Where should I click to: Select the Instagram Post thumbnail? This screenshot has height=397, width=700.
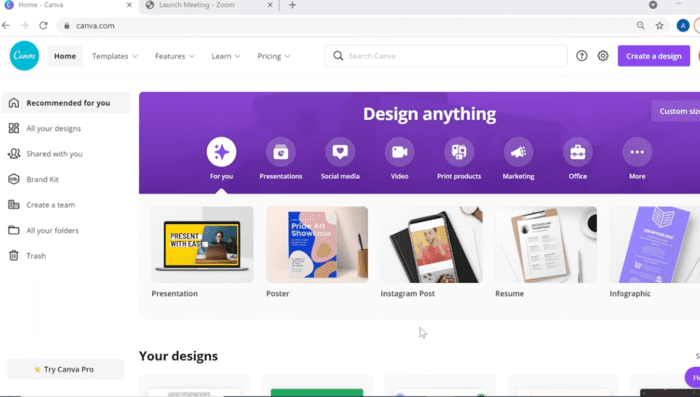point(431,245)
